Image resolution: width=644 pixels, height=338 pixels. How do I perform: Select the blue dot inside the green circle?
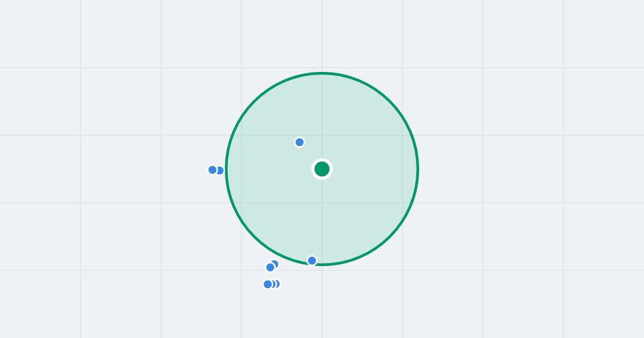299,142
